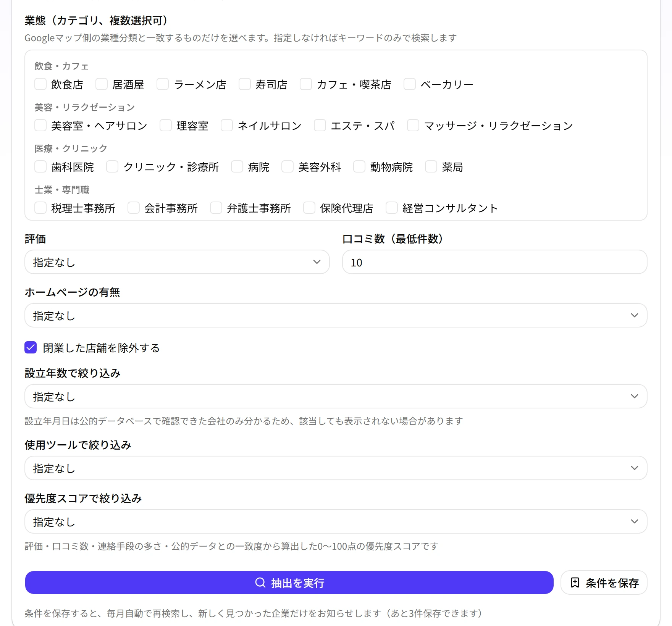Click the 口コミ数 minimum count field

(x=495, y=262)
